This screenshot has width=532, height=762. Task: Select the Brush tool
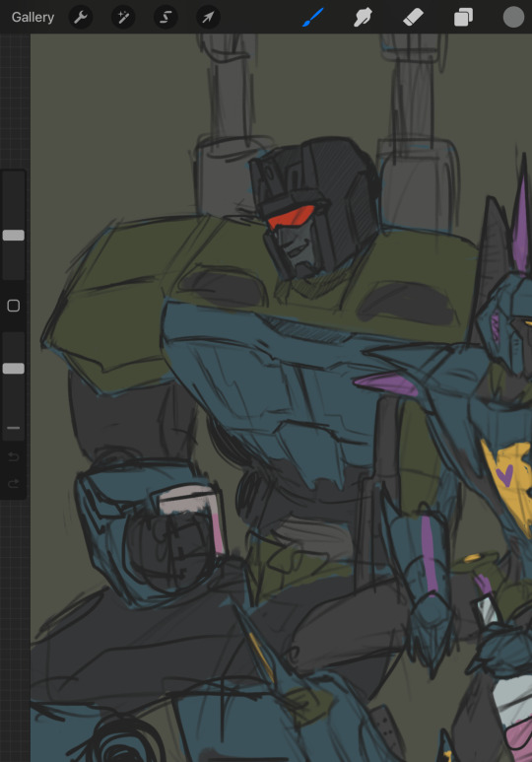pos(313,17)
